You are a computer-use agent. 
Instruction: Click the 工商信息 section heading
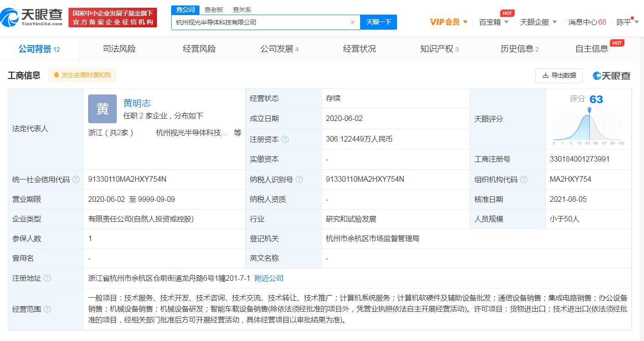point(24,75)
